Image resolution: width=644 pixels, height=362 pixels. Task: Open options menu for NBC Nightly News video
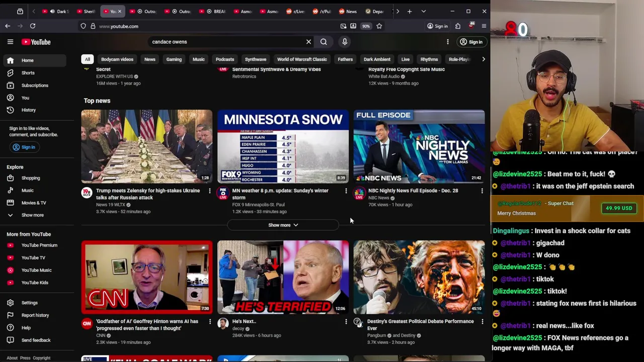tap(482, 191)
